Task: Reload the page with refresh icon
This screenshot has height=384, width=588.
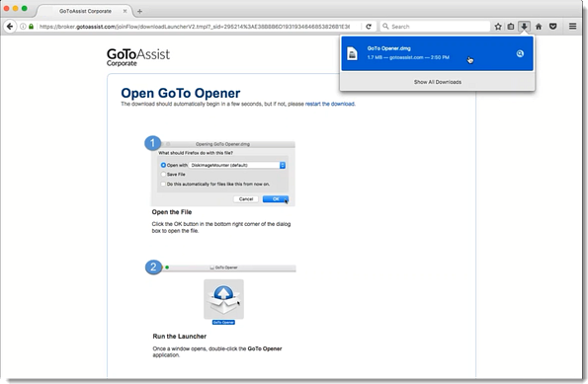Action: click(x=369, y=27)
